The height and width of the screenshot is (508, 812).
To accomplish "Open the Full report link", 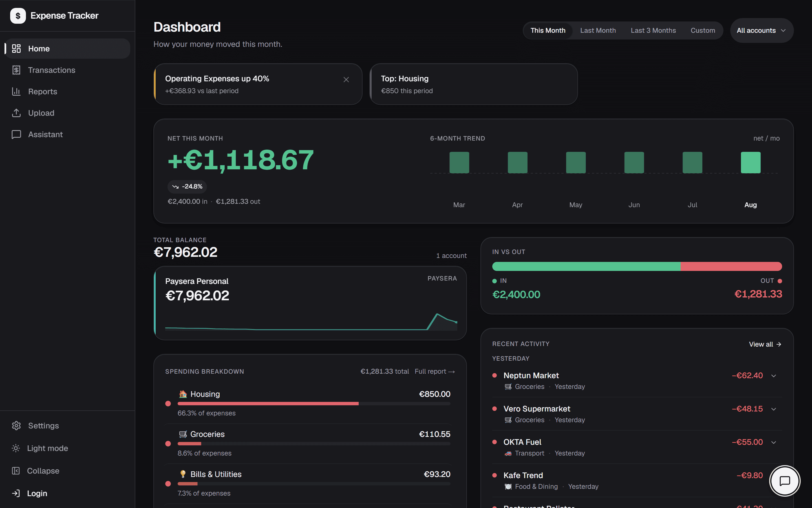I will (x=434, y=371).
